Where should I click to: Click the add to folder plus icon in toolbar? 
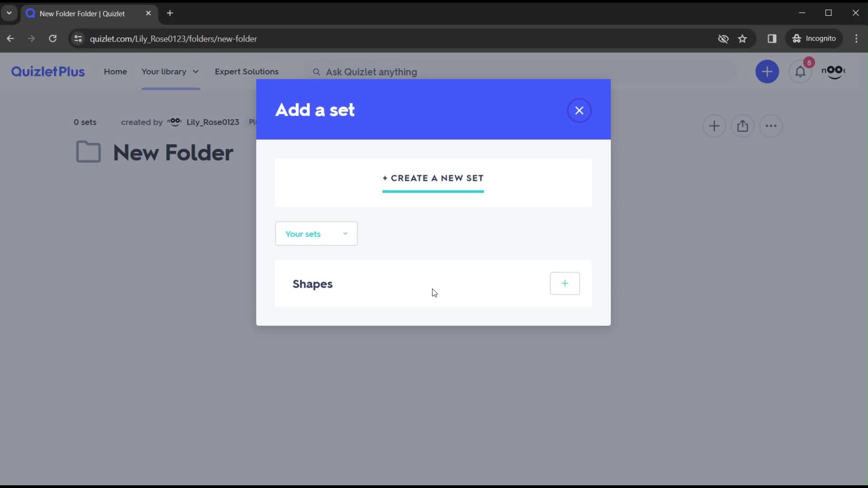coord(714,126)
